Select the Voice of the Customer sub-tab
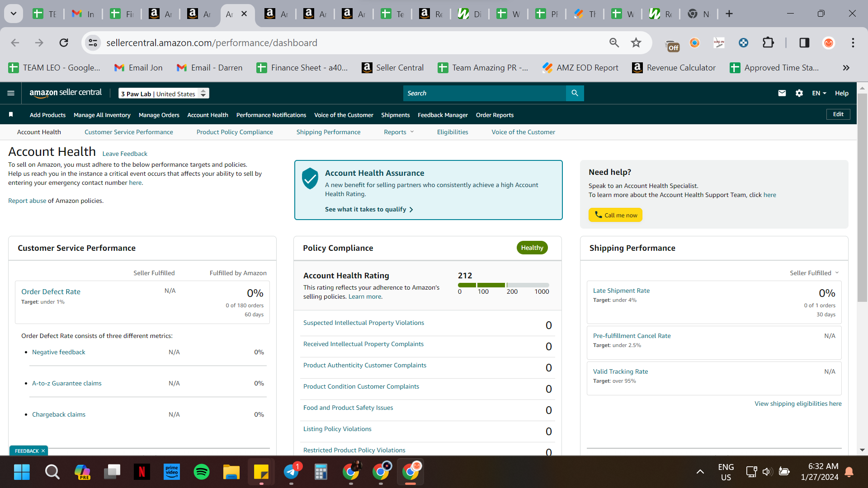Viewport: 868px width, 488px height. [x=523, y=132]
